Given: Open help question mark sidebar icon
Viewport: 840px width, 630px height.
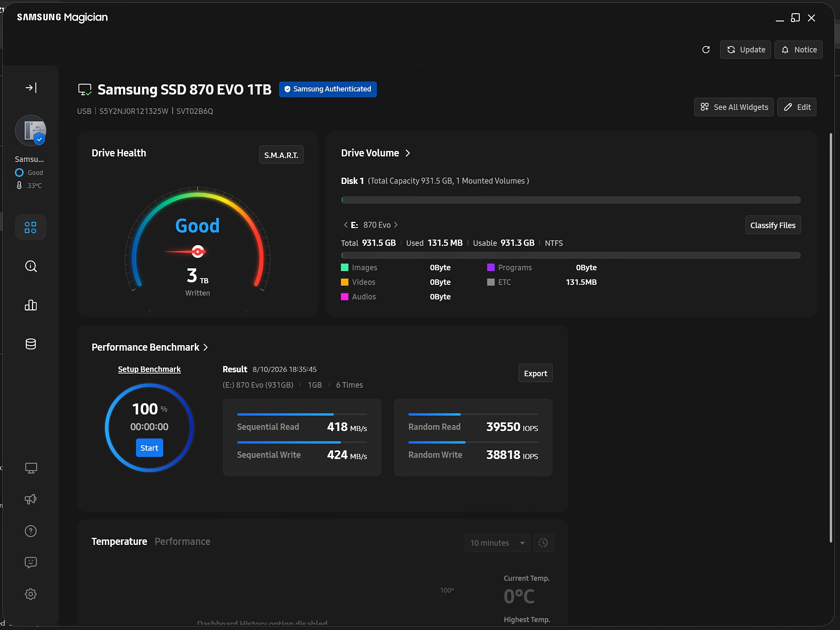Looking at the screenshot, I should [x=31, y=531].
